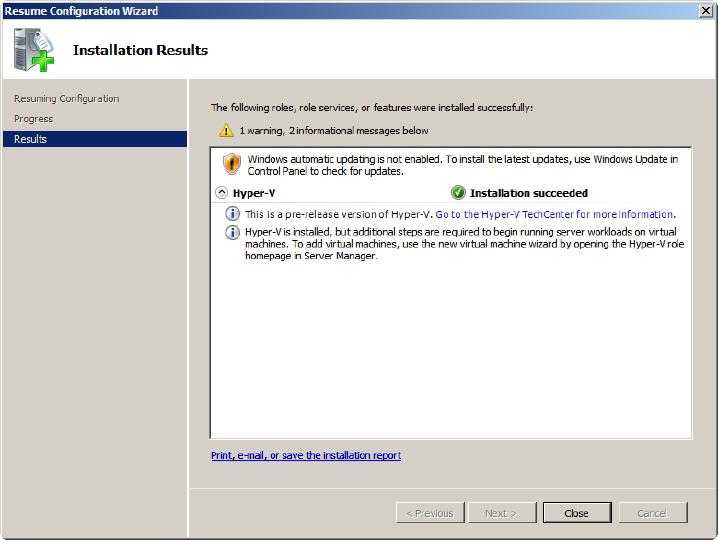This screenshot has height=540, width=718.
Task: Click the yellow warning triangle icon
Action: pyautogui.click(x=226, y=131)
